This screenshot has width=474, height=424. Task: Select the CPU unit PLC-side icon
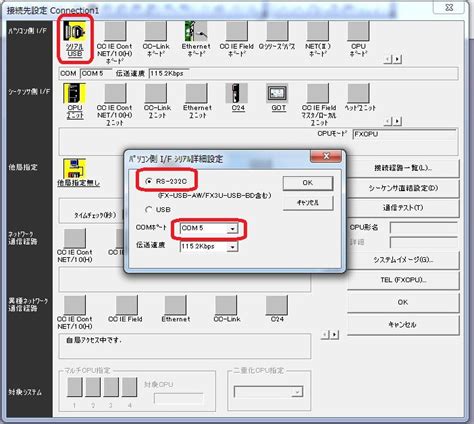(x=75, y=93)
